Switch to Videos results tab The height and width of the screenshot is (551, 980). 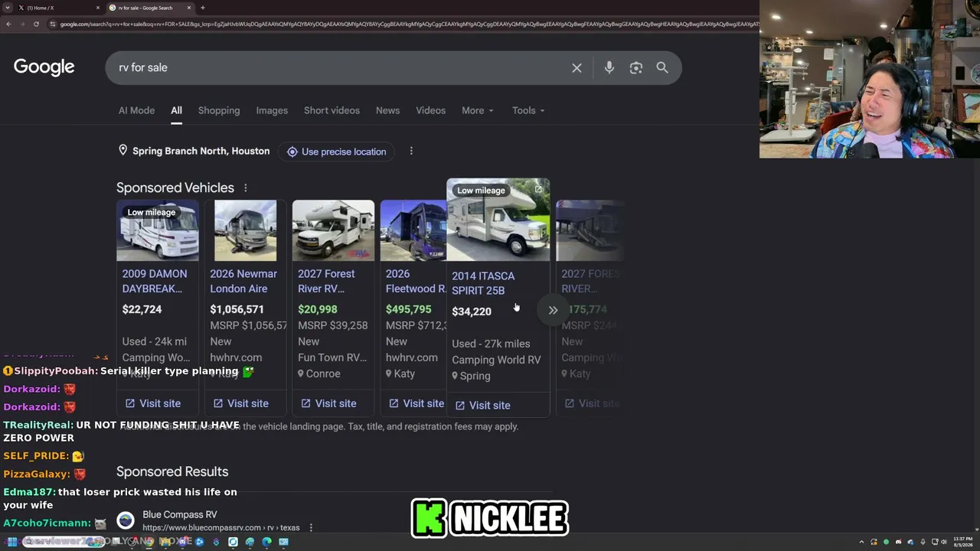tap(430, 110)
